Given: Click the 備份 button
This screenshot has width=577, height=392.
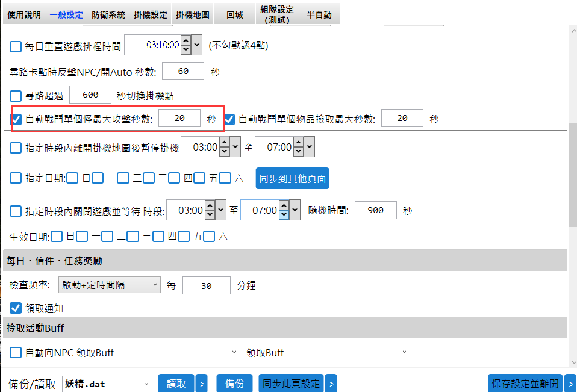Looking at the screenshot, I should 234,384.
